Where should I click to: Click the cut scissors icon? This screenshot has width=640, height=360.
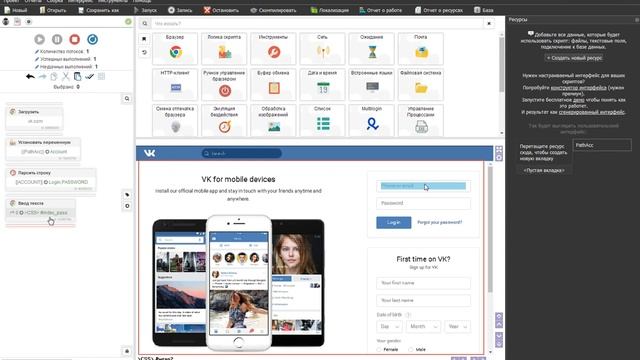point(65,76)
